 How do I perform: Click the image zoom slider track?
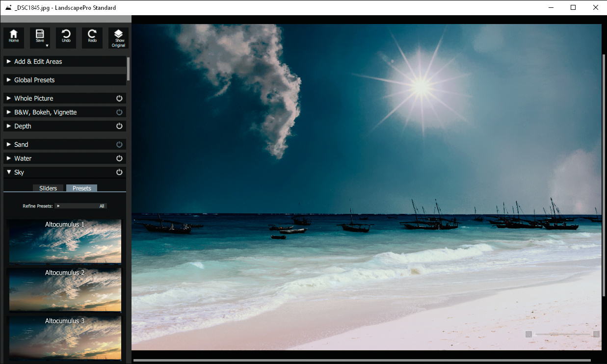[562, 334]
